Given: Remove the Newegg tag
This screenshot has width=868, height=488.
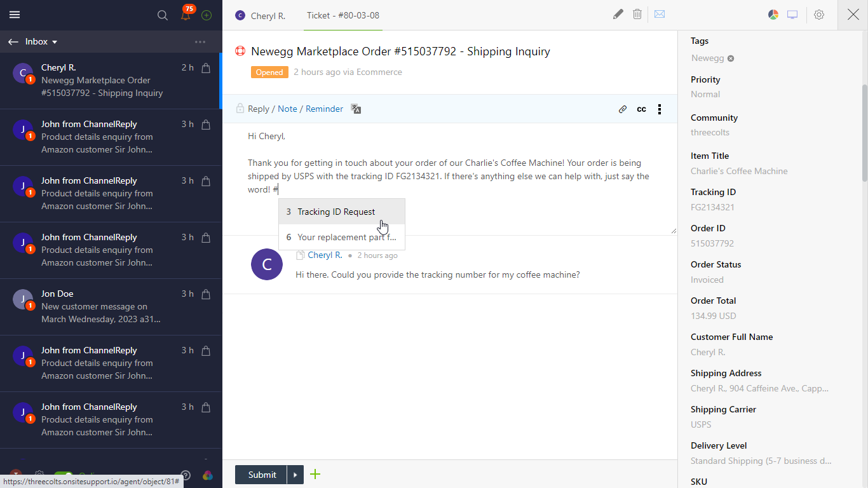Looking at the screenshot, I should point(731,58).
